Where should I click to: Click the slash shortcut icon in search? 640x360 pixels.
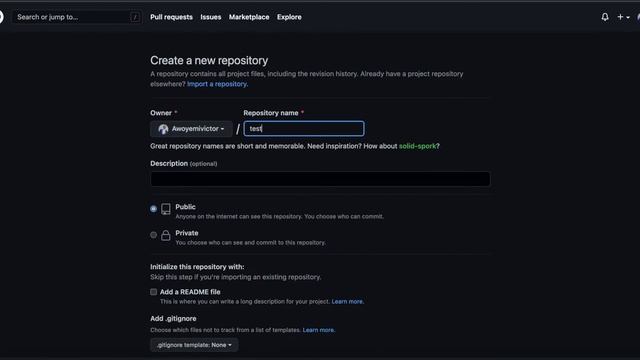(135, 17)
